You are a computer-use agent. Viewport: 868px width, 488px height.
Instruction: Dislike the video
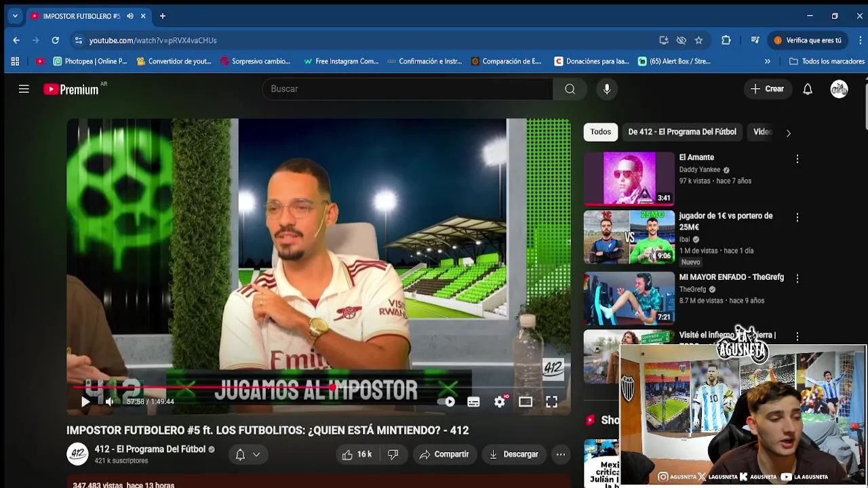(x=393, y=455)
